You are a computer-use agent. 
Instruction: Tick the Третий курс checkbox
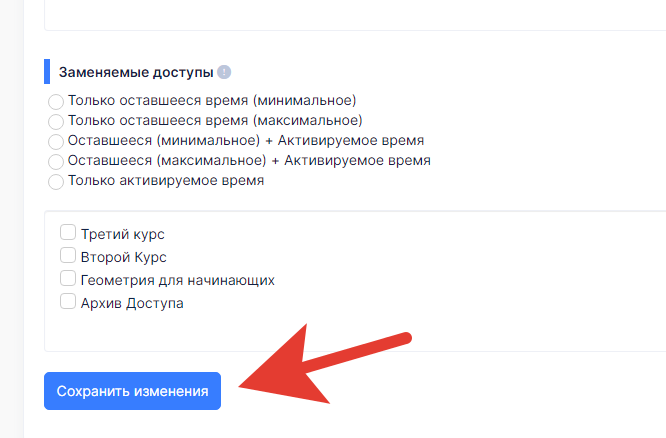pyautogui.click(x=68, y=233)
